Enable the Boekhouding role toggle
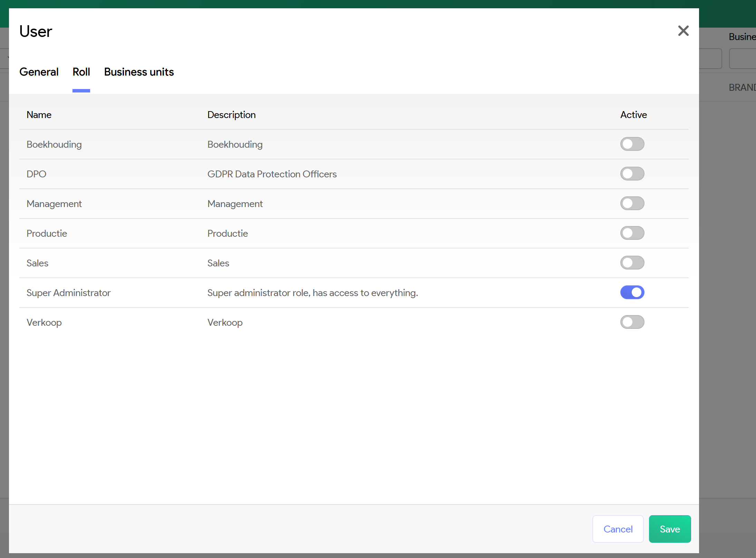 (x=632, y=144)
